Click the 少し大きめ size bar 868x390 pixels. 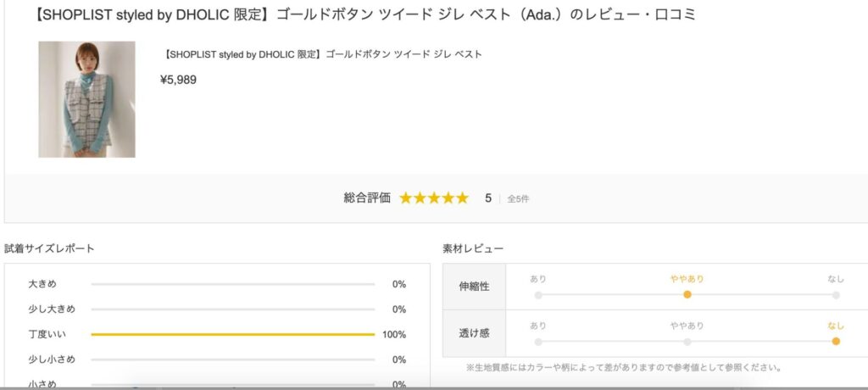[x=232, y=309]
